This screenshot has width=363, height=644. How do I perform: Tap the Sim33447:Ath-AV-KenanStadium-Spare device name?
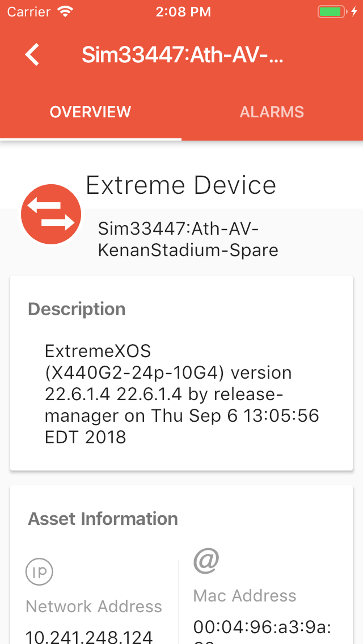[188, 239]
